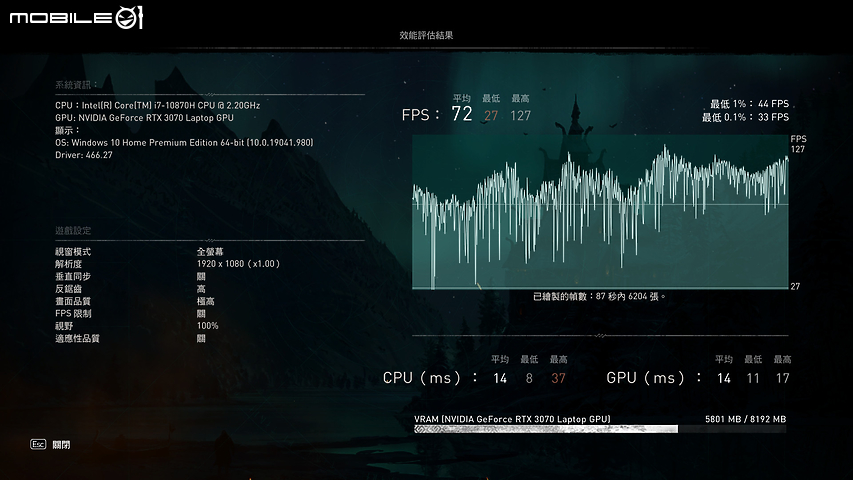This screenshot has height=480, width=853.
Task: Select the 視野 setting label
Action: tap(64, 326)
